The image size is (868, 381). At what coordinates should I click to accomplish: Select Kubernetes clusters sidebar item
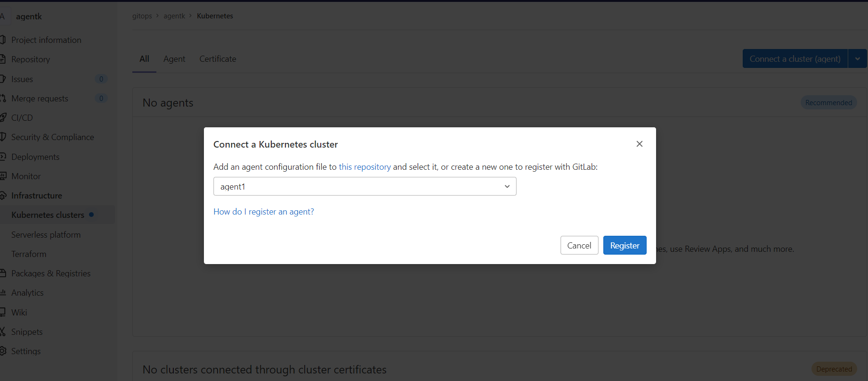[48, 215]
